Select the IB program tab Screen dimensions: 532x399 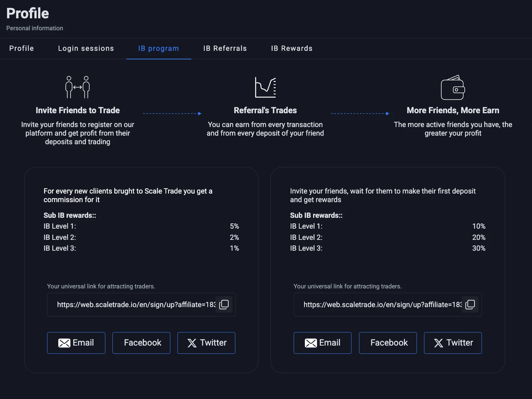coord(158,49)
